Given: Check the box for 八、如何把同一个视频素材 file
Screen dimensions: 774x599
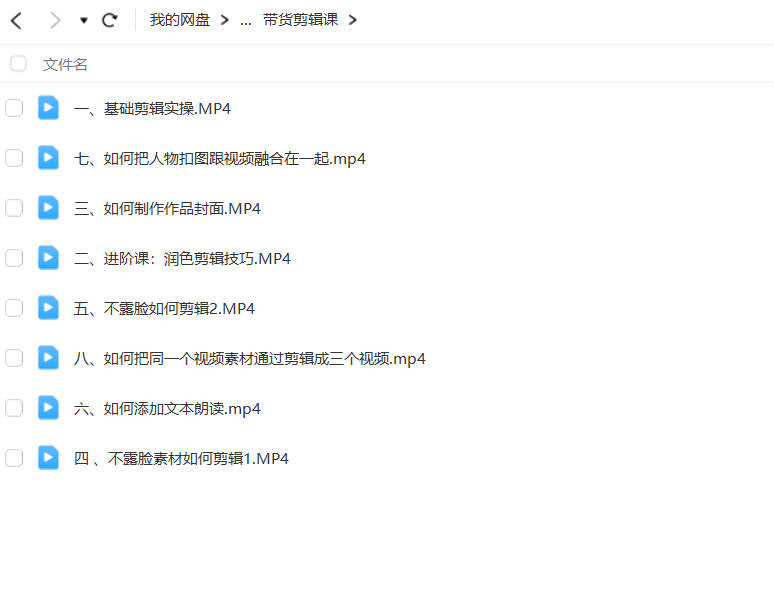Looking at the screenshot, I should pyautogui.click(x=14, y=358).
